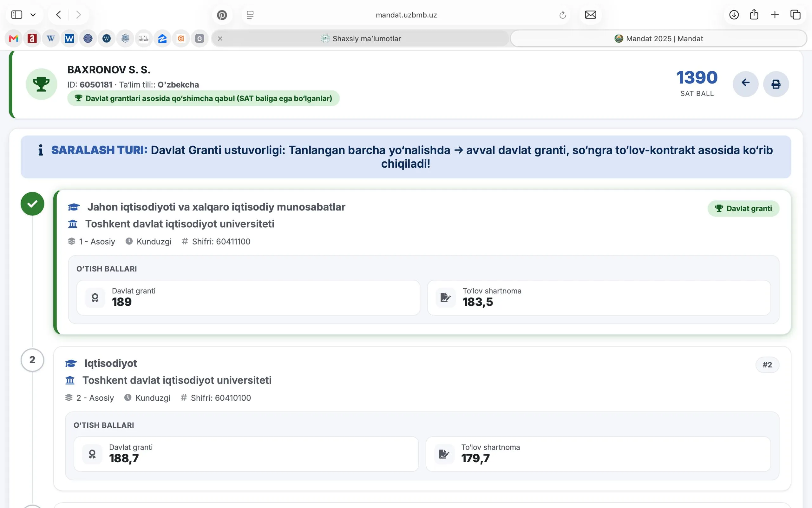Click the 1390 SAT score
The height and width of the screenshot is (508, 812).
point(697,77)
